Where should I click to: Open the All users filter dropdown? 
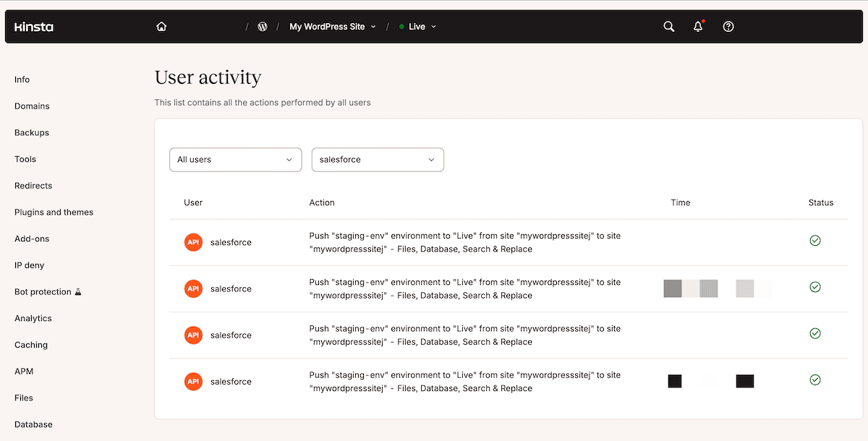tap(235, 160)
